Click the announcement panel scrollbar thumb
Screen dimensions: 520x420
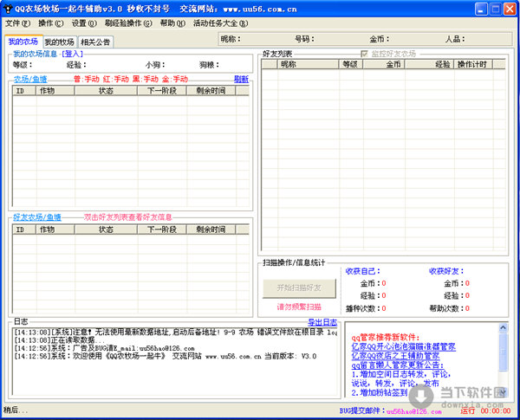pos(503,352)
